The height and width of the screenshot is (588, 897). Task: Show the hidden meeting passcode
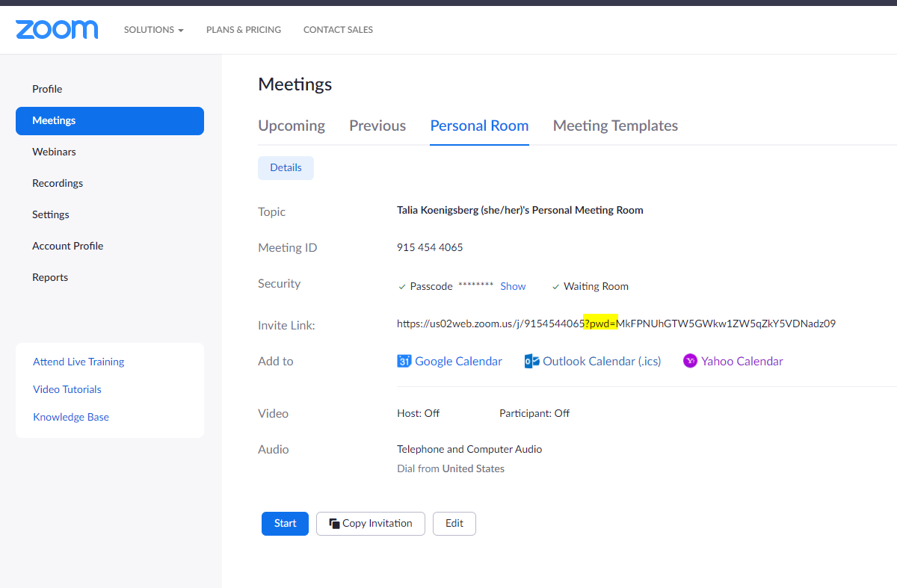(513, 286)
